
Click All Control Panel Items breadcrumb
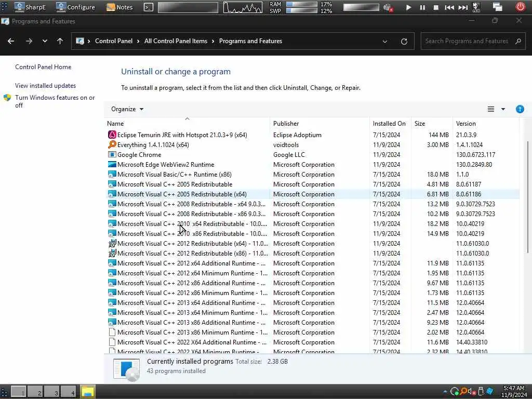176,41
